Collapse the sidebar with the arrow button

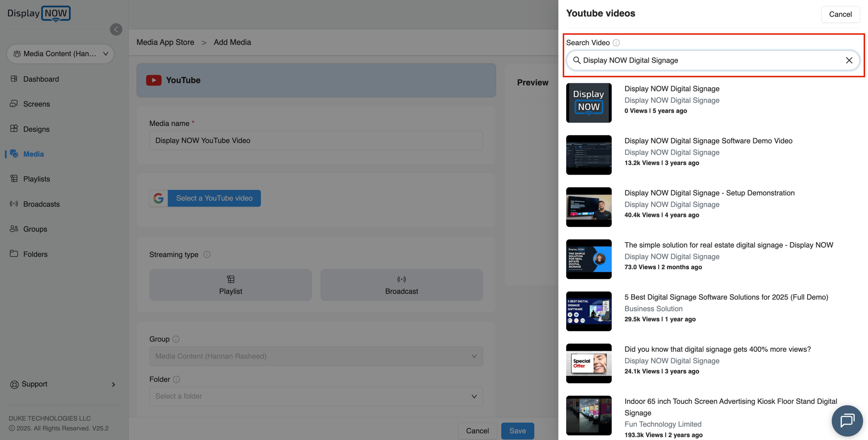pos(116,29)
